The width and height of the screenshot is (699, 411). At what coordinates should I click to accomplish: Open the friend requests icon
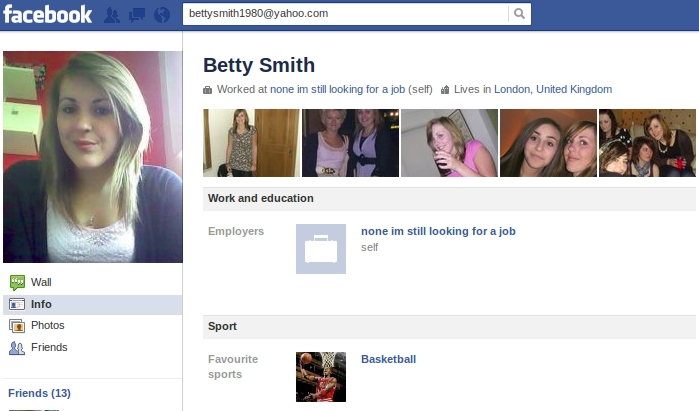112,15
